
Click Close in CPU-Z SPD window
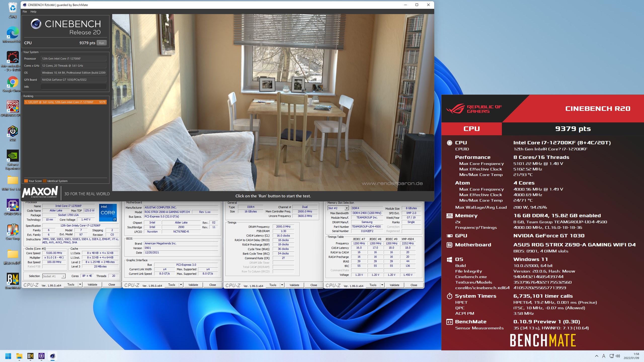(x=414, y=285)
